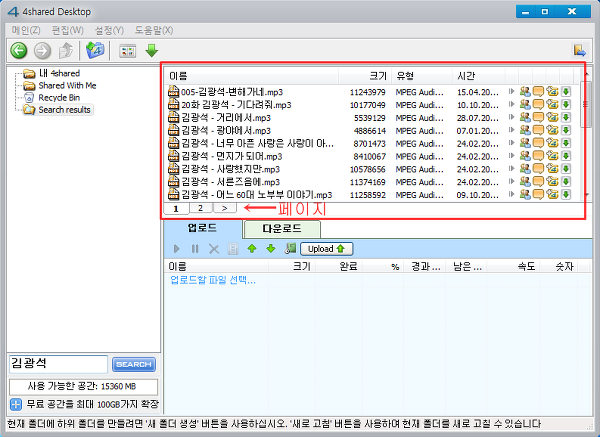Comment on 20화 김광석 - 기다려줘.mp3
The width and height of the screenshot is (600, 437).
538,104
